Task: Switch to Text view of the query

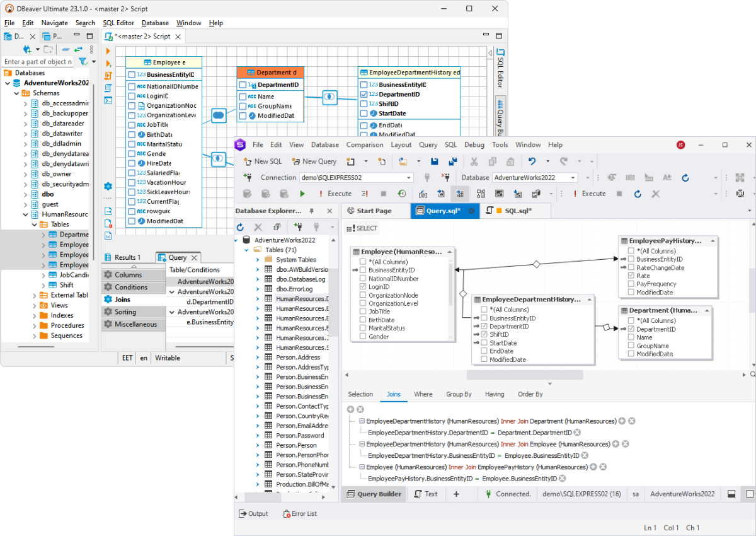Action: [x=425, y=494]
